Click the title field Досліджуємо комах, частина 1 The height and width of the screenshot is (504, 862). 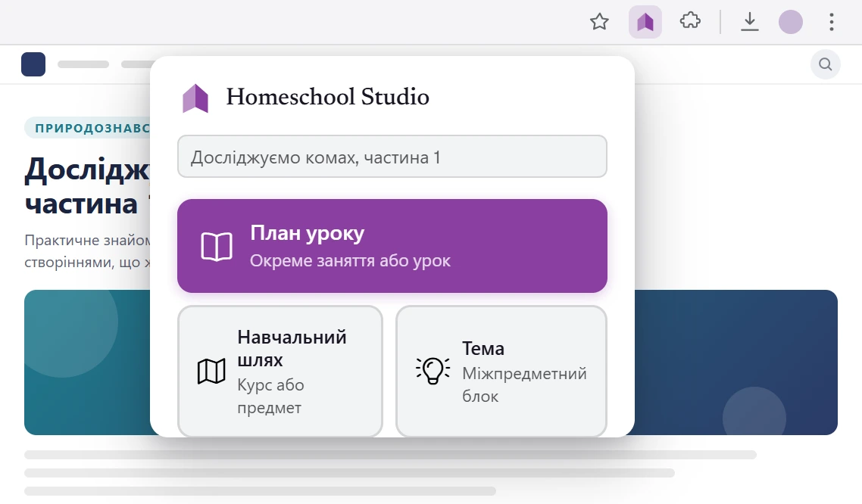[392, 157]
